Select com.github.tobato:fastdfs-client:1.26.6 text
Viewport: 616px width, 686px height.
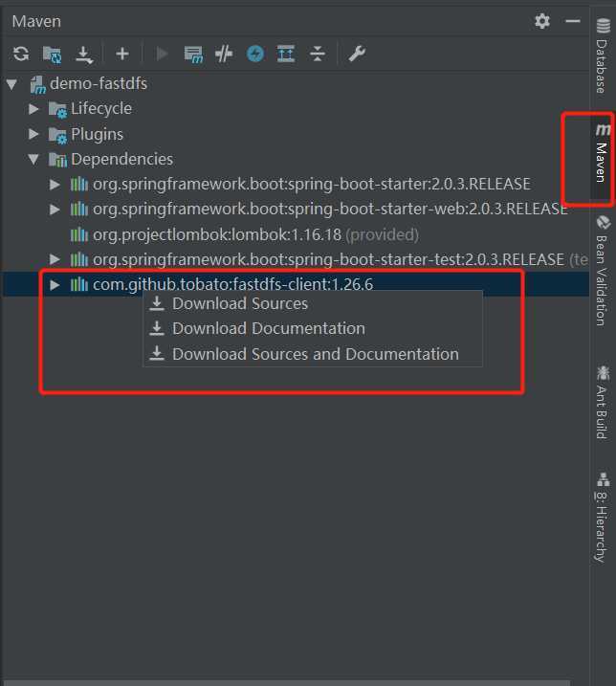[x=232, y=285]
